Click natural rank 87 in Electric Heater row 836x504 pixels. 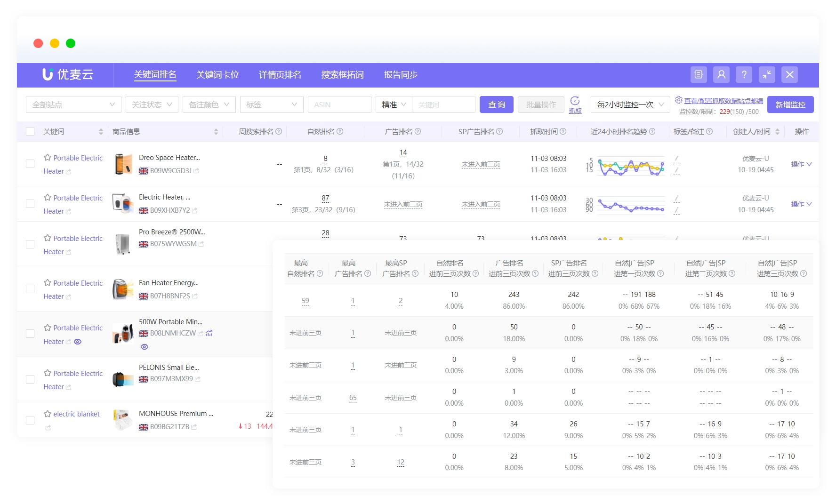(325, 198)
